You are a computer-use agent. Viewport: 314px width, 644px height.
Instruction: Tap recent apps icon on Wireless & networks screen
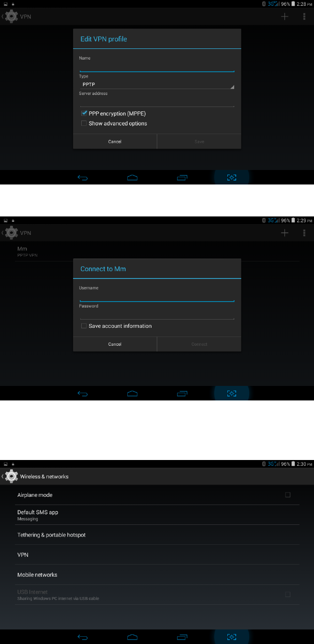click(x=182, y=637)
